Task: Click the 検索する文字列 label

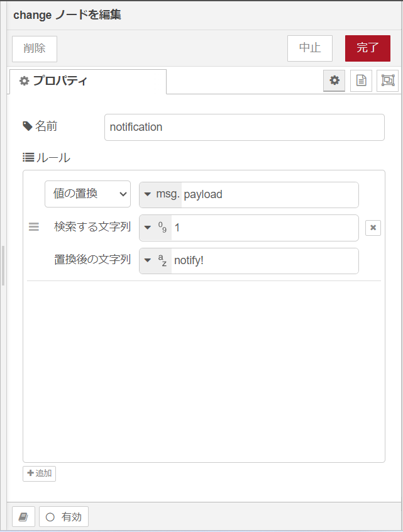Action: [x=92, y=226]
